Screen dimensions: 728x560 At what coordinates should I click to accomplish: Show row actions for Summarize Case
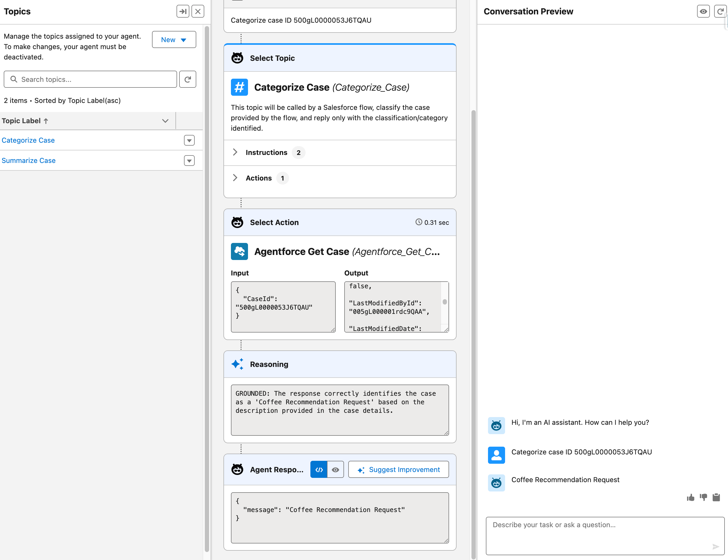click(x=189, y=161)
